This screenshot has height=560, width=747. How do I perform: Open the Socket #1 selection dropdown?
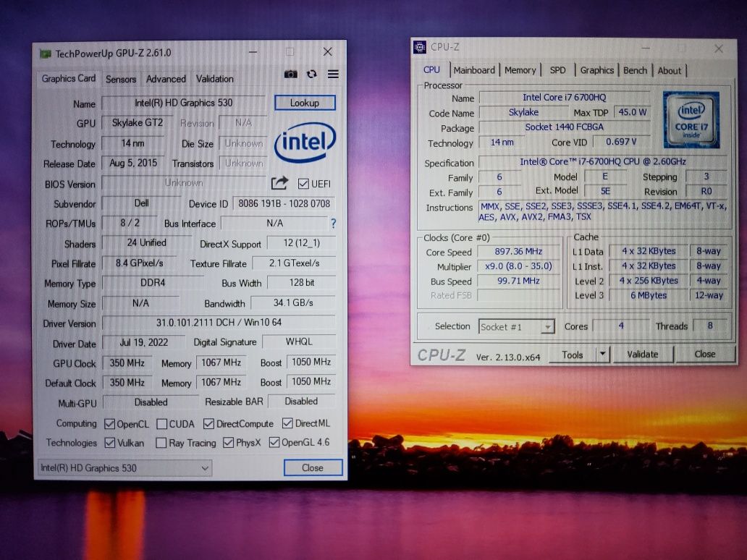click(516, 327)
